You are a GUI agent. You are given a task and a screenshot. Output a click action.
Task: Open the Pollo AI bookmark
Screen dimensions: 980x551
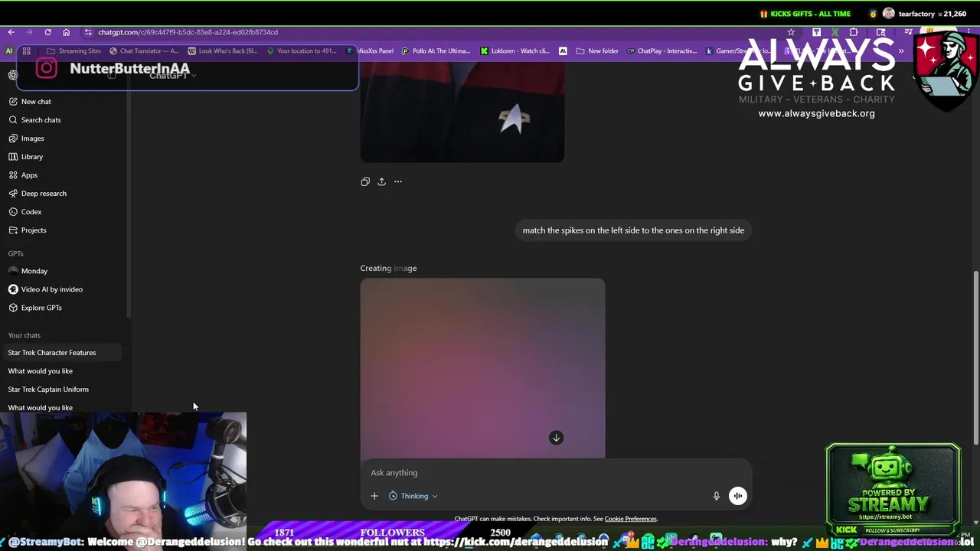pyautogui.click(x=436, y=51)
